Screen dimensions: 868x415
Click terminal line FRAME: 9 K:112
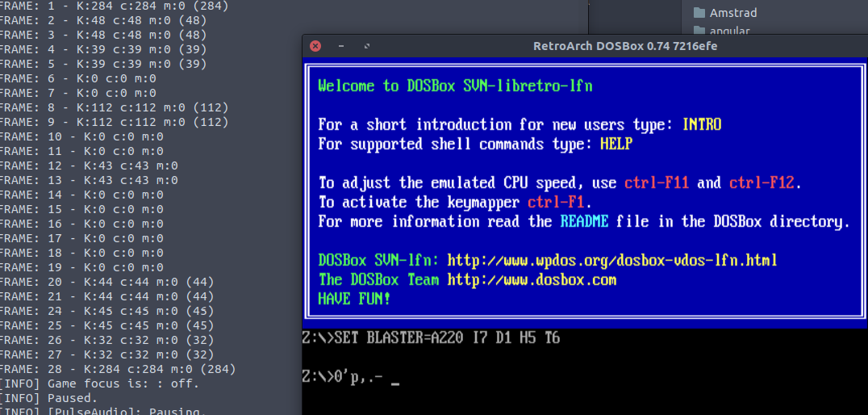click(x=114, y=122)
